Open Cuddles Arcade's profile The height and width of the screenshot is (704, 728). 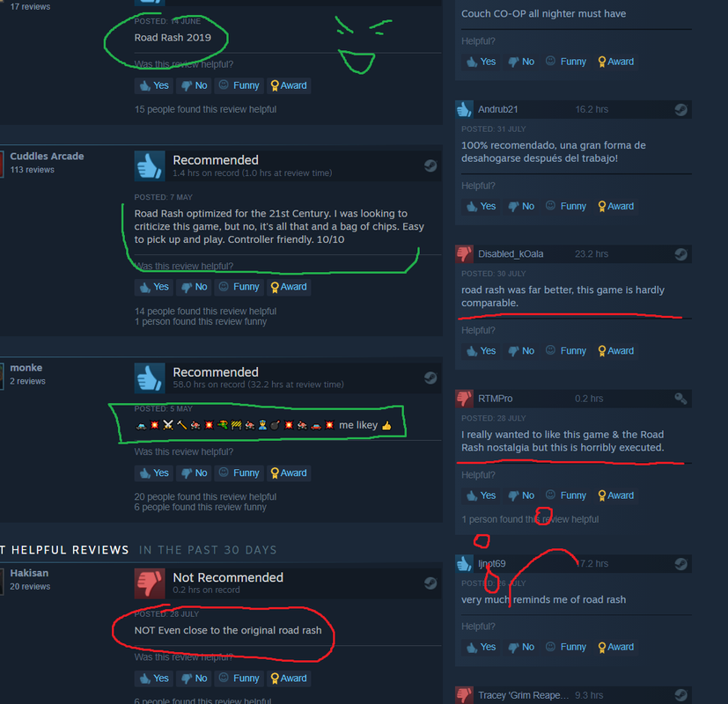pos(47,157)
